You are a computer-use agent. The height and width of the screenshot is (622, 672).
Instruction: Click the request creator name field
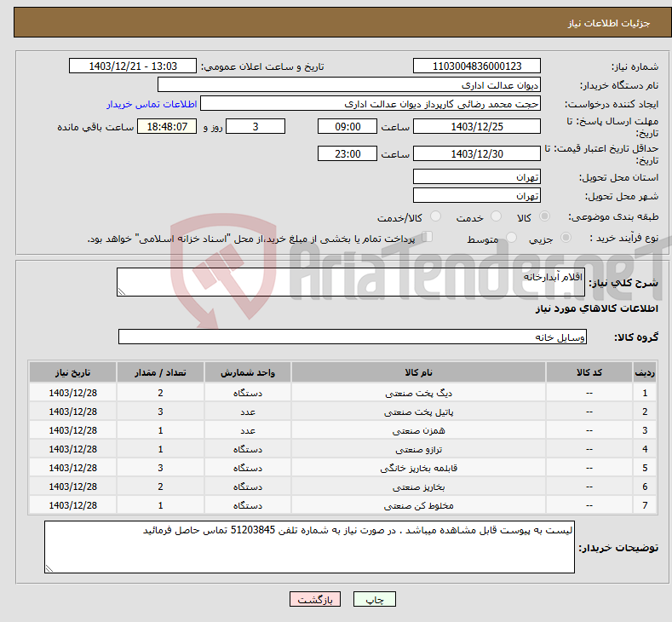(370, 104)
